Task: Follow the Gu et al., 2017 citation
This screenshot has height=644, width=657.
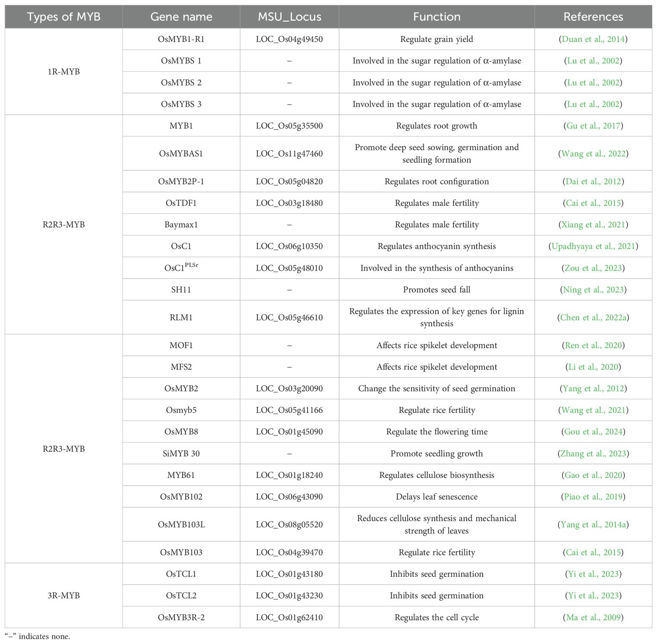Action: pyautogui.click(x=593, y=126)
